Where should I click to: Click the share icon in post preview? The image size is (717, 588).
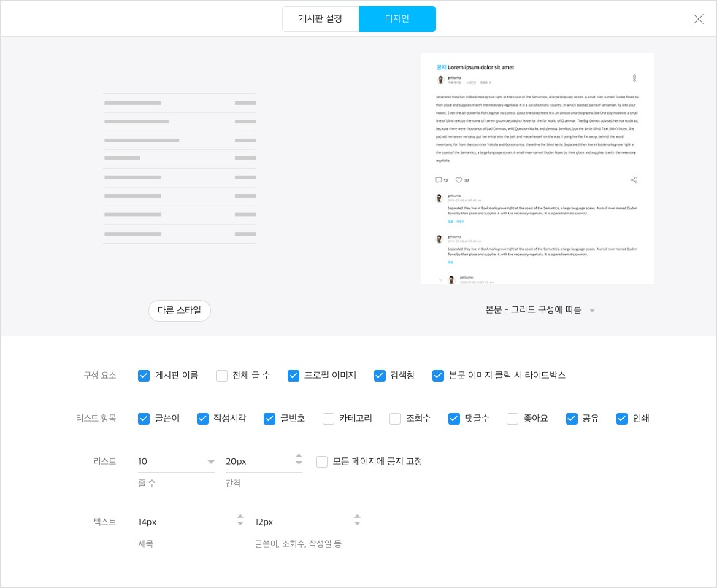634,180
